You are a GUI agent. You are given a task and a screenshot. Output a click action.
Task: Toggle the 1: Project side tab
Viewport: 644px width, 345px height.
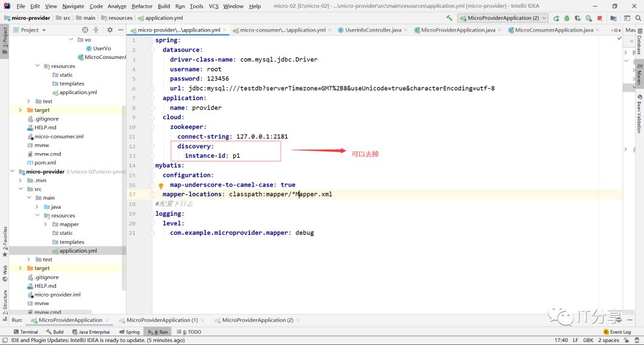click(5, 41)
